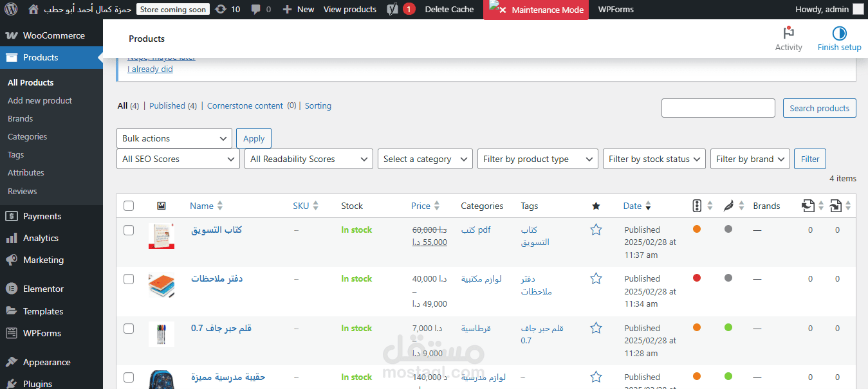Open the Filter by brand dropdown

coord(750,159)
